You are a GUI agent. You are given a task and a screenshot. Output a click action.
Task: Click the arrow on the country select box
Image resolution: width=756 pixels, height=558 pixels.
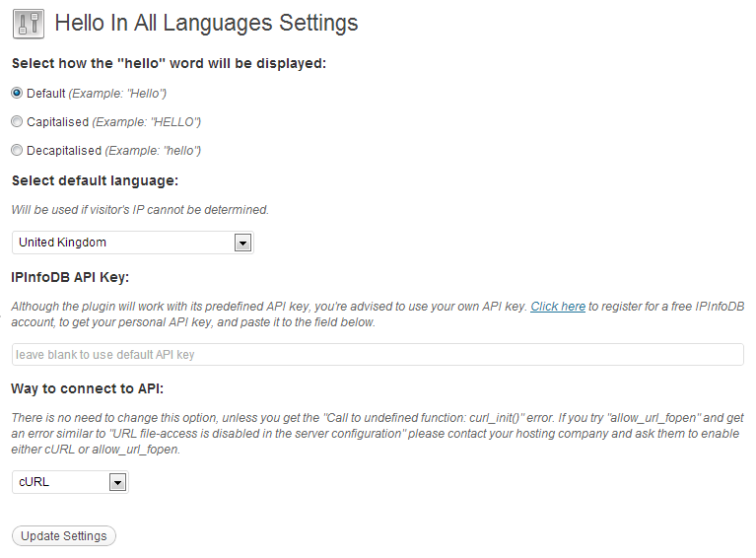pyautogui.click(x=242, y=244)
